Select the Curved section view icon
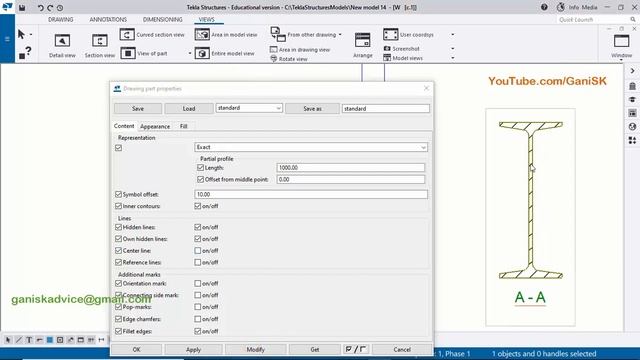Image resolution: width=640 pixels, height=360 pixels. pyautogui.click(x=127, y=34)
